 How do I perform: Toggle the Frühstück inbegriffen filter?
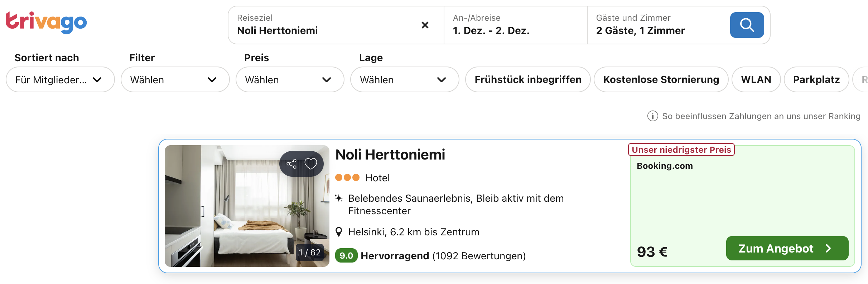point(527,79)
